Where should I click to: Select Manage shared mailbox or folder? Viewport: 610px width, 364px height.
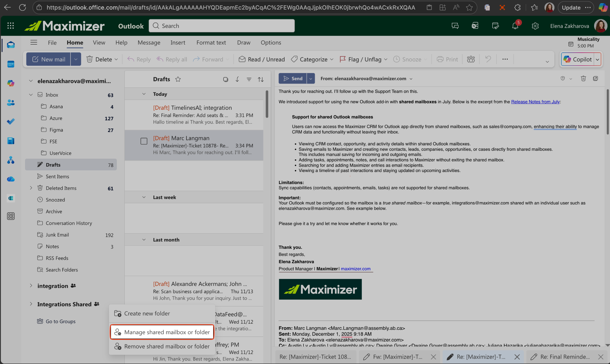coord(162,332)
